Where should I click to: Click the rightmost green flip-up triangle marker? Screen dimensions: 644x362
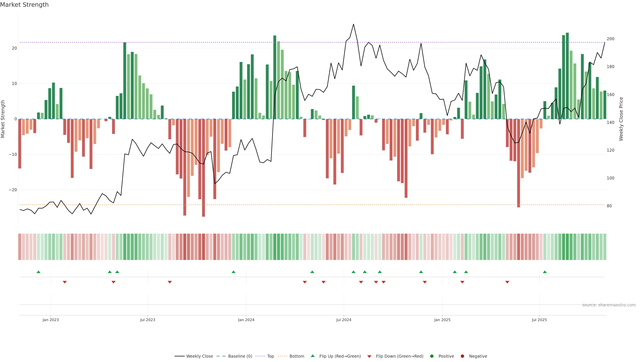pos(545,272)
